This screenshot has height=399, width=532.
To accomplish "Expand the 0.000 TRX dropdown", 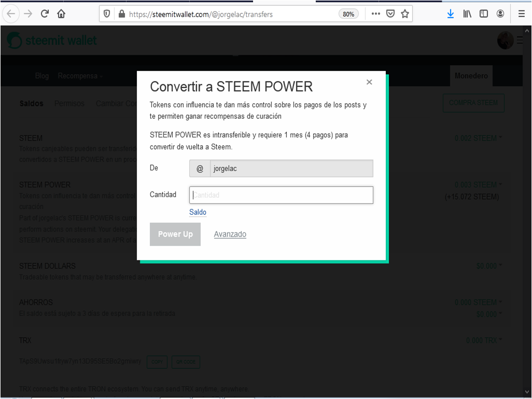I will coord(484,340).
